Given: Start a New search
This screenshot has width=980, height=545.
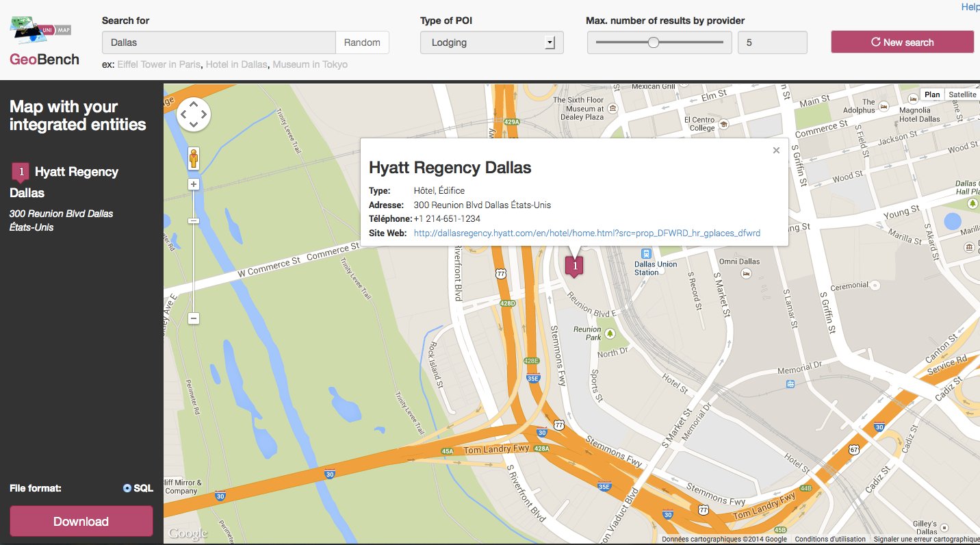Looking at the screenshot, I should 902,42.
